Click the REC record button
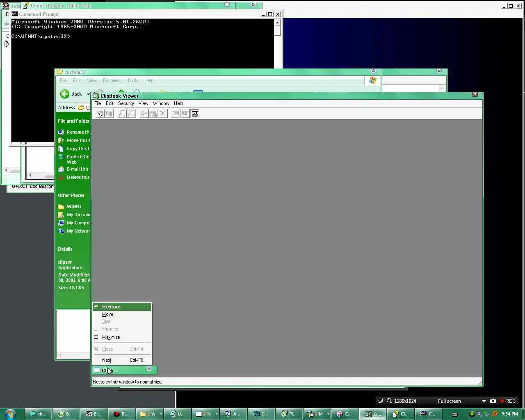 click(x=508, y=401)
